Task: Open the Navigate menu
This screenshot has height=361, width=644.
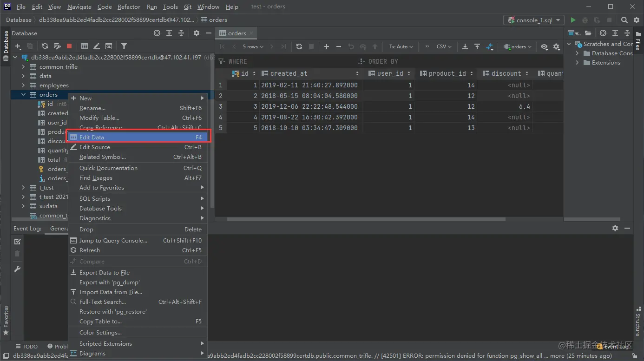Action: pyautogui.click(x=79, y=7)
